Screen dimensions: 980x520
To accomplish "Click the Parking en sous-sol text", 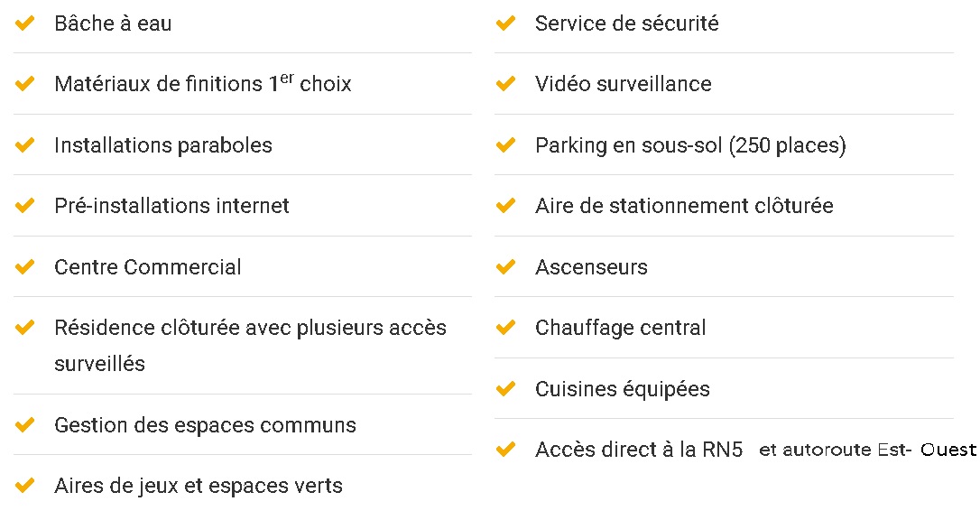I will (690, 145).
